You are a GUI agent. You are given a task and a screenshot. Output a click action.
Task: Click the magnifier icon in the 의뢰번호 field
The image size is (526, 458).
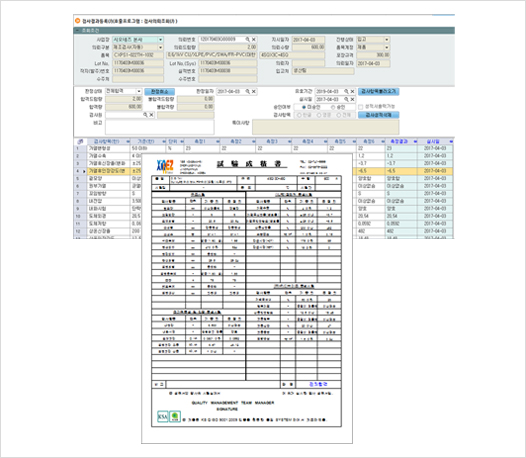tap(248, 40)
